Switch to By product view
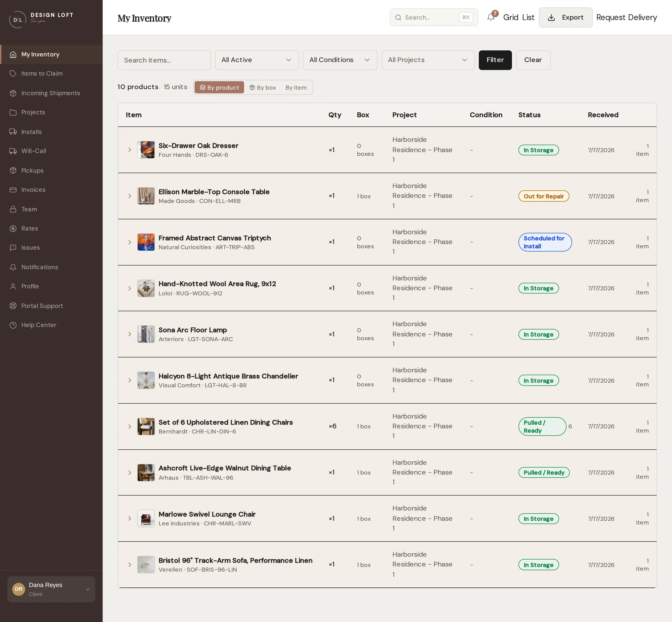Viewport: 672px width, 622px height. (219, 87)
